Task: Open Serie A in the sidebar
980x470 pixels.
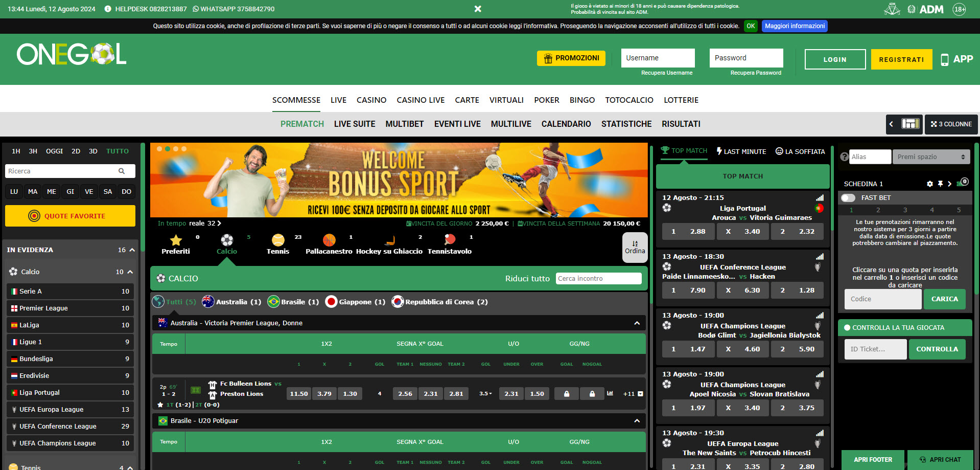Action: coord(70,292)
